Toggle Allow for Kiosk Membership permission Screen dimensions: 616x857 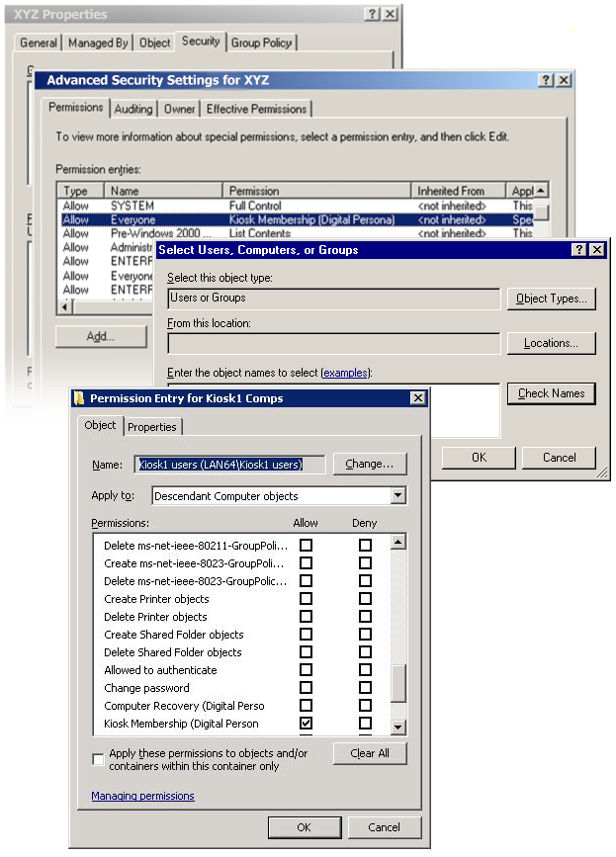pos(306,724)
